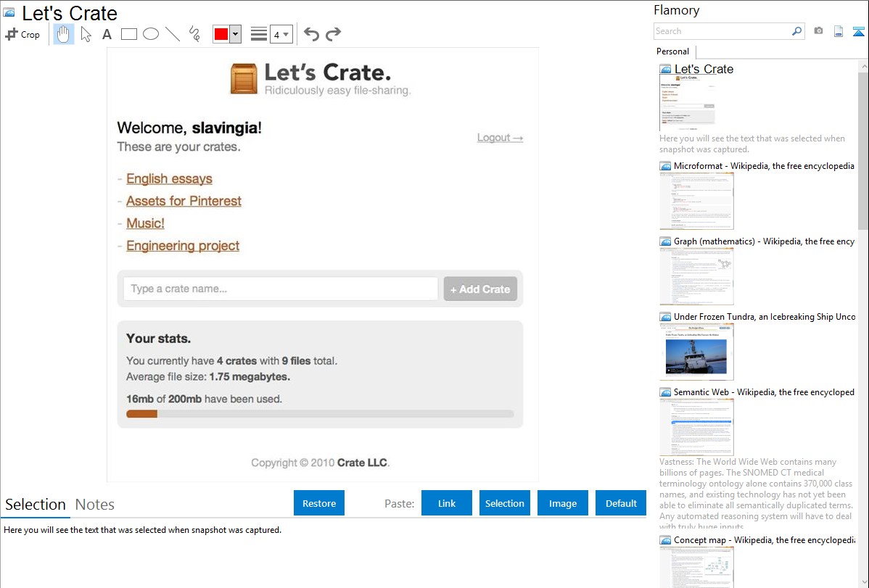
Task: Click the line thickness icon
Action: [259, 34]
